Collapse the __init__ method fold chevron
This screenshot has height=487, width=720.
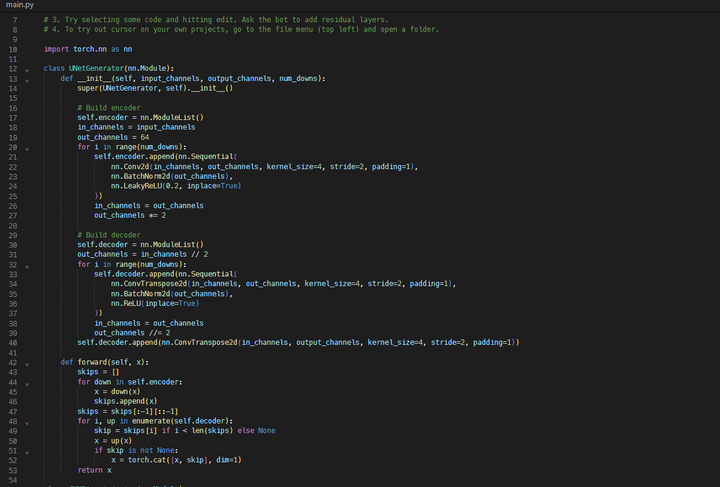(28, 78)
